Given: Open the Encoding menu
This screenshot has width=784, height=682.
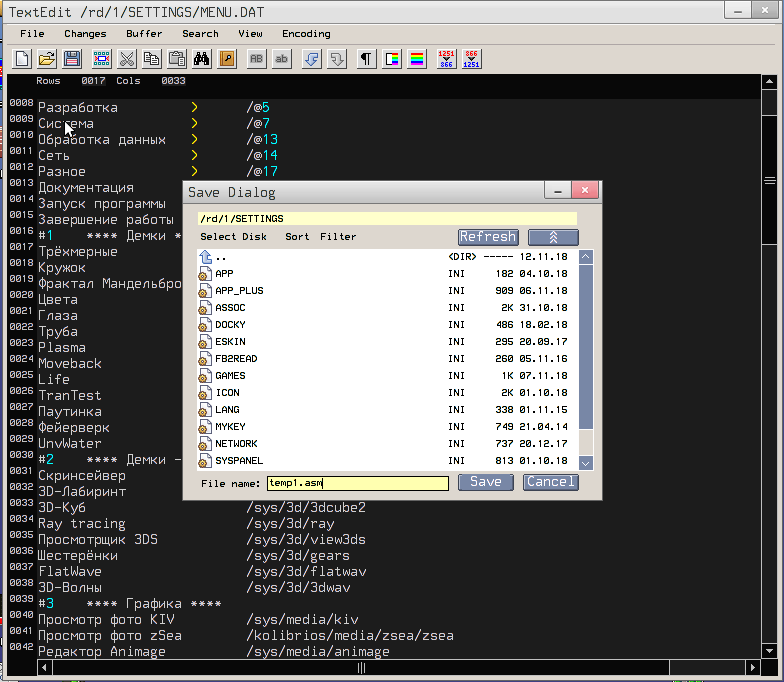Looking at the screenshot, I should click(305, 33).
